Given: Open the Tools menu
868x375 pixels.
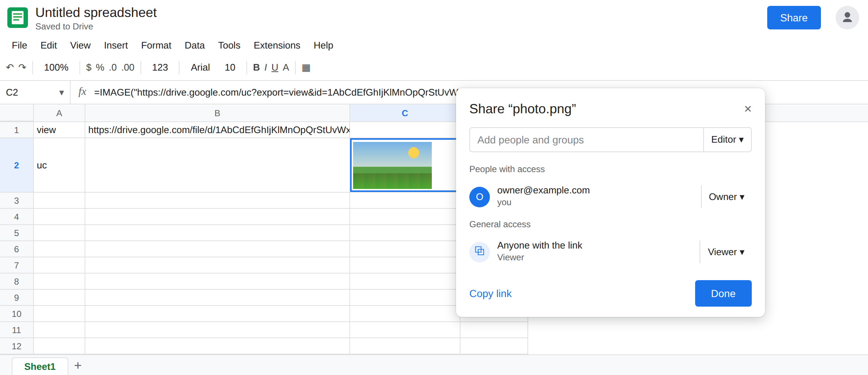Looking at the screenshot, I should [x=229, y=45].
